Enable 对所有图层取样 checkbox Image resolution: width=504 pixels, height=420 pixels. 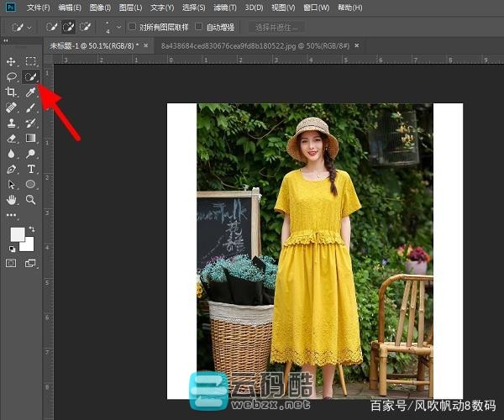click(x=132, y=27)
